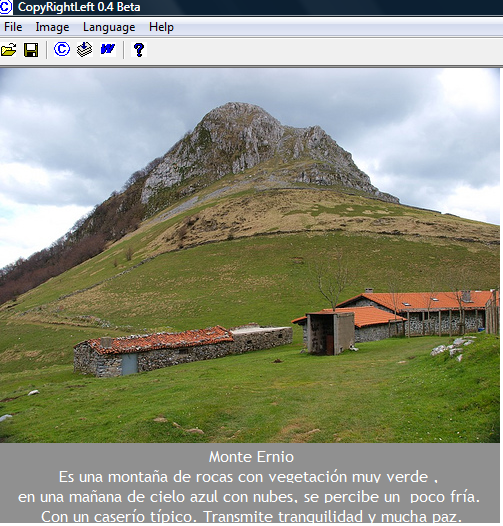The image size is (503, 526).
Task: Open the Language menu
Action: pyautogui.click(x=109, y=27)
